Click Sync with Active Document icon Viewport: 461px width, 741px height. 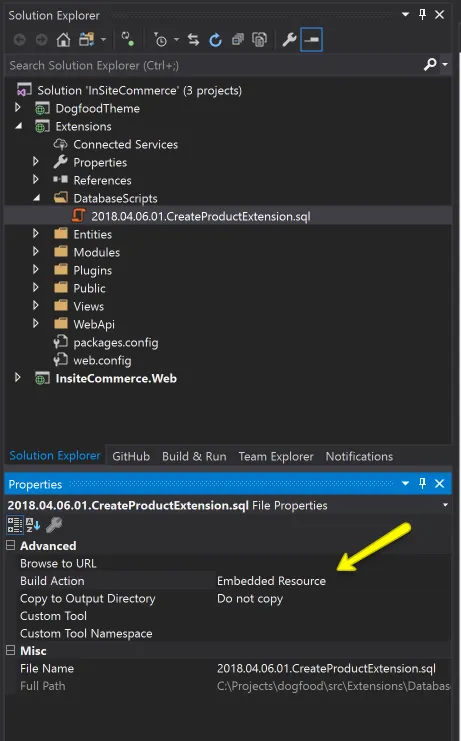[x=193, y=40]
